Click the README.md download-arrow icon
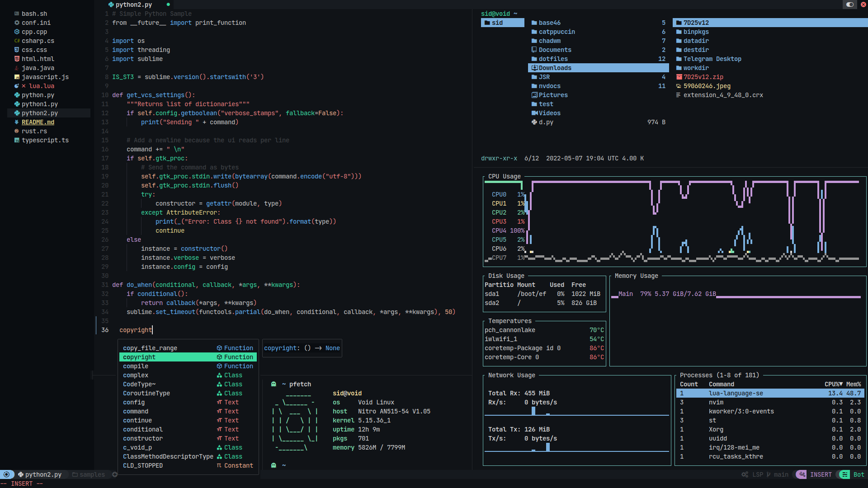The height and width of the screenshot is (488, 868). click(x=17, y=122)
